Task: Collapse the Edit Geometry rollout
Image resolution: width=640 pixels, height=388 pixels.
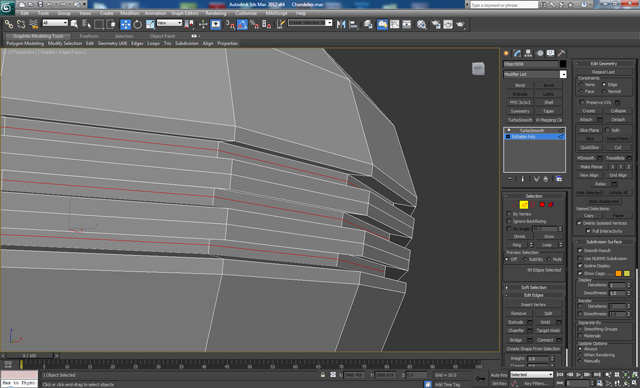Action: 604,63
